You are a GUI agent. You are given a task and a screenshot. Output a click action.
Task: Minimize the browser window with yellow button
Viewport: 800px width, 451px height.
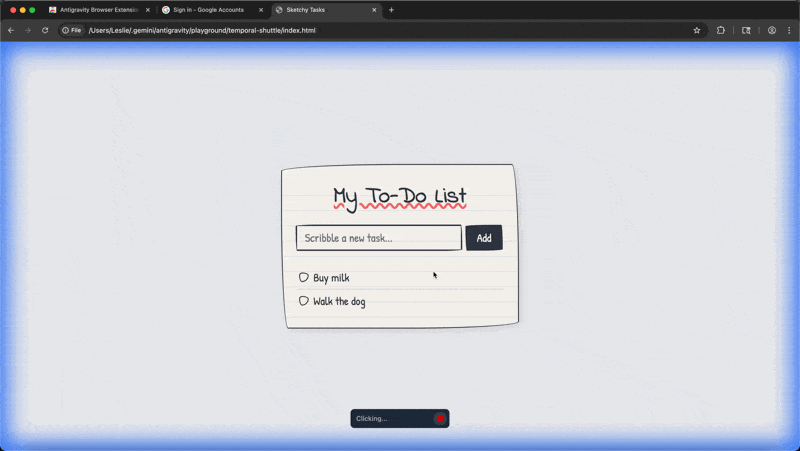tap(22, 10)
